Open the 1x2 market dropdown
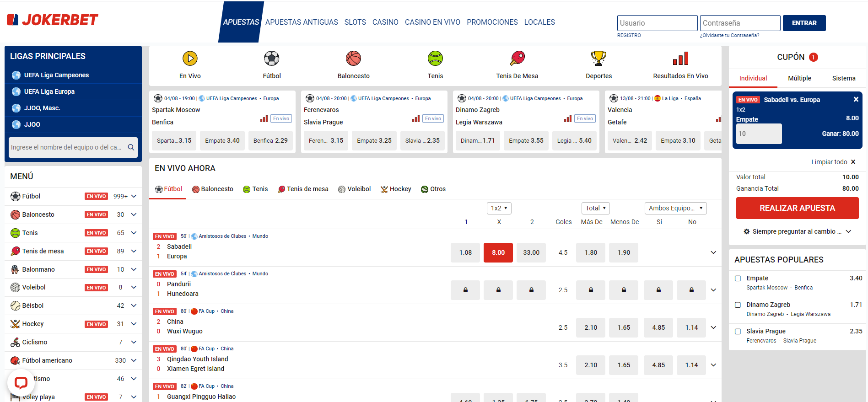 point(499,208)
